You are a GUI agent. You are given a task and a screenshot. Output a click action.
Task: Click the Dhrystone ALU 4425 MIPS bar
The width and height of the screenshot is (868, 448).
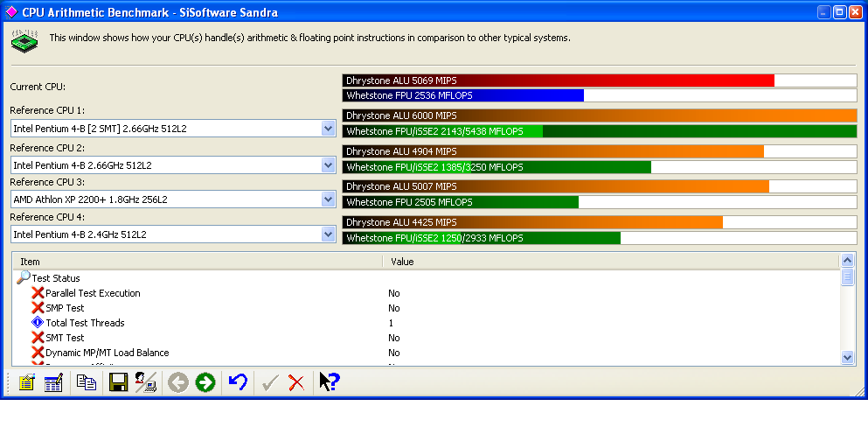tap(600, 222)
